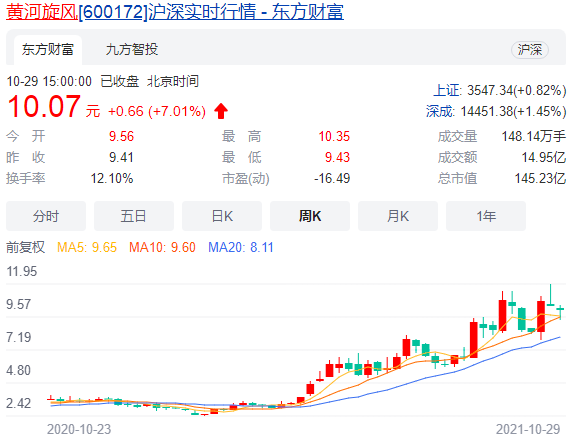Click the current price 10.07

tap(44, 107)
